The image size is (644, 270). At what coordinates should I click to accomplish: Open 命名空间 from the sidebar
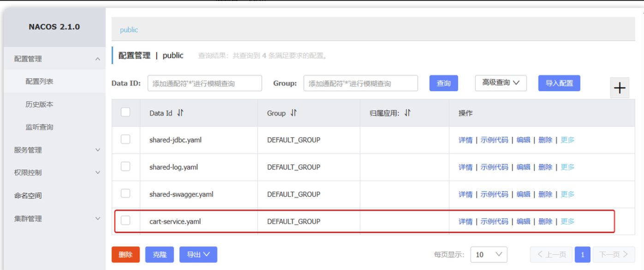[28, 195]
